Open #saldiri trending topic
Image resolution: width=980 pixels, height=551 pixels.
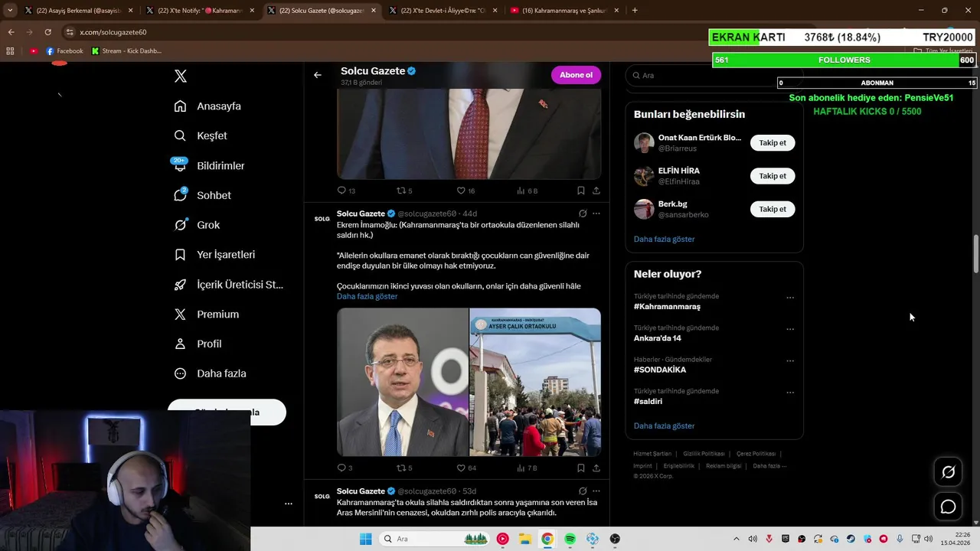coord(648,401)
